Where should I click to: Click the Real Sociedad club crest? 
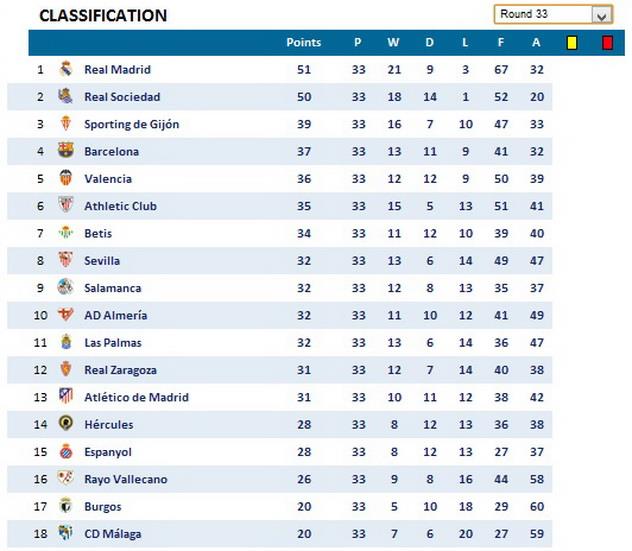[66, 97]
